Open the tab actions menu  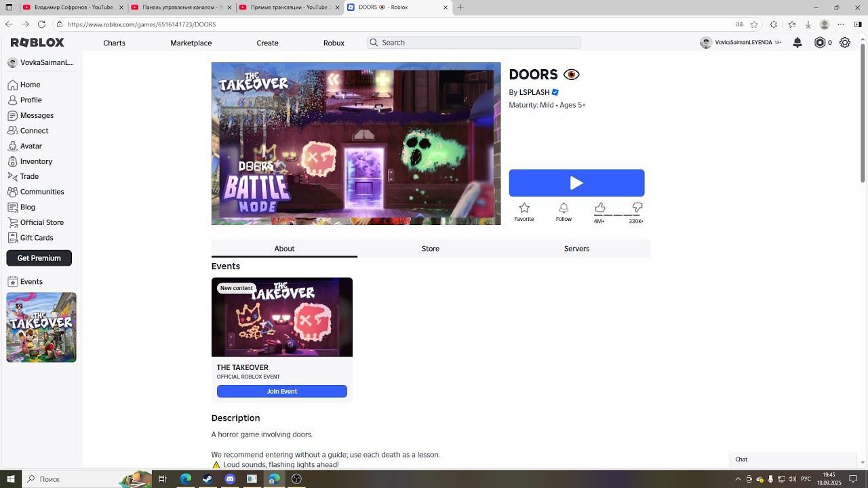(x=9, y=7)
